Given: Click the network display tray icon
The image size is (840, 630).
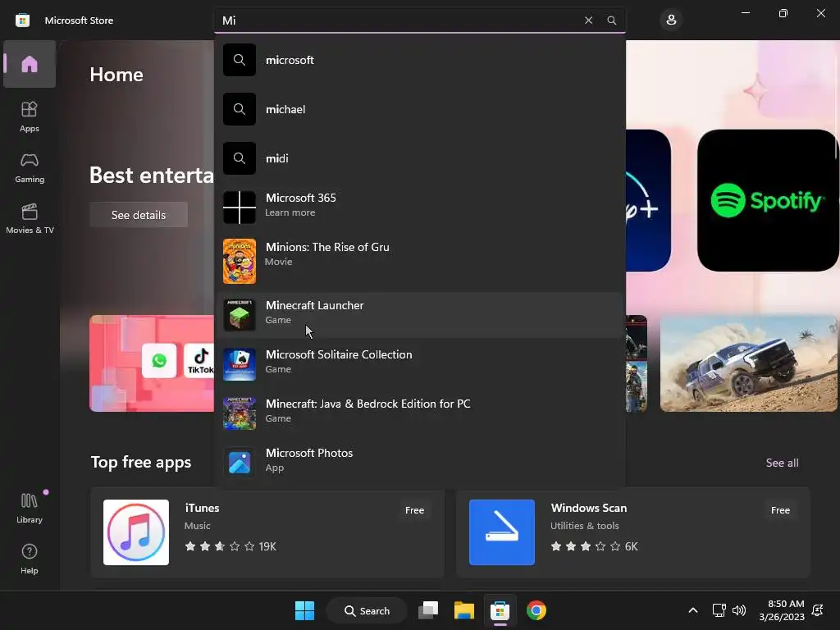Looking at the screenshot, I should coord(719,610).
